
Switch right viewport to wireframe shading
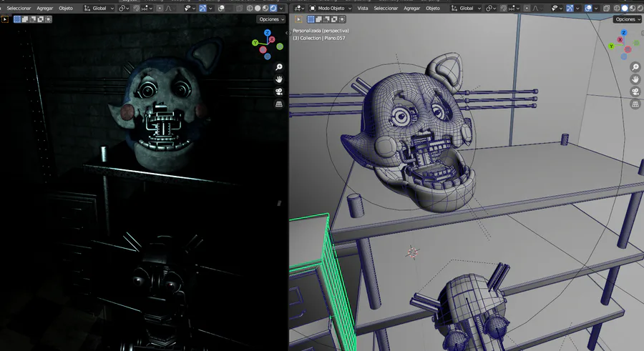(617, 8)
